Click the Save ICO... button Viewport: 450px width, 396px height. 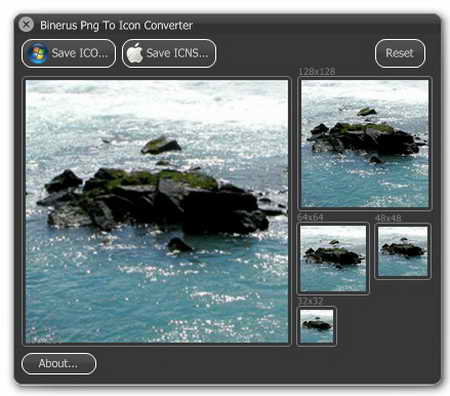[69, 53]
